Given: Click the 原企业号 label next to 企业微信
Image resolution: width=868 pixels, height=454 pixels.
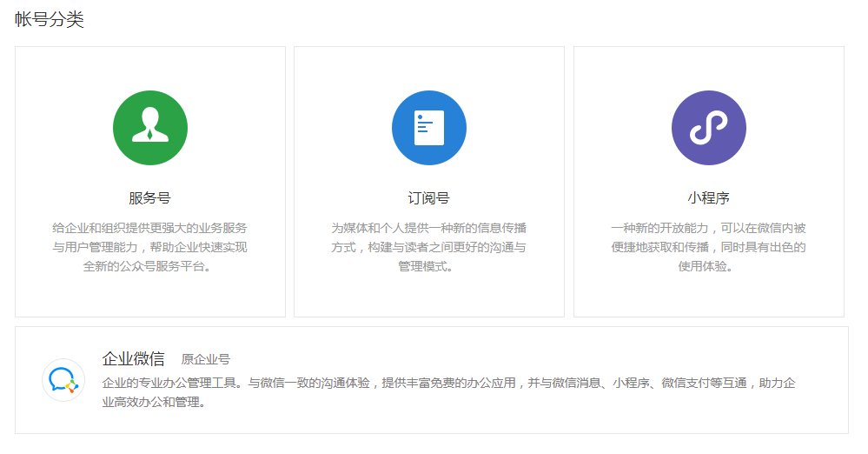Looking at the screenshot, I should [x=206, y=359].
